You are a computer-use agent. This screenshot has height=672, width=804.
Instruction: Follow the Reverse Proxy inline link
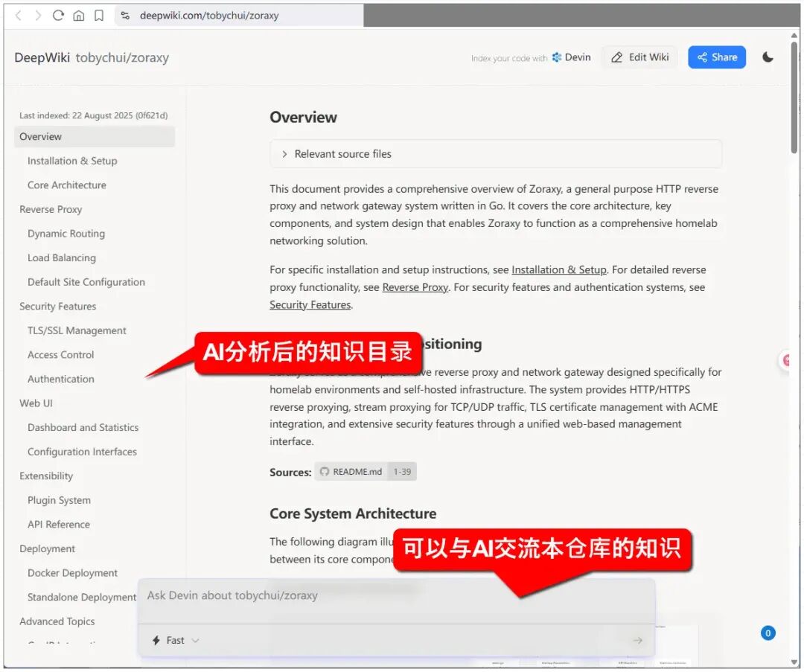coord(415,287)
